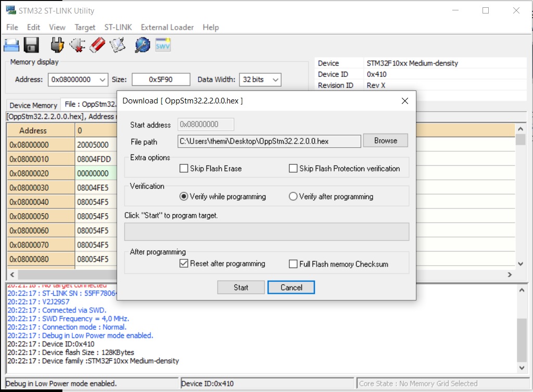Click the Save file floppy icon
Screen dimensions: 533x392
pyautogui.click(x=32, y=45)
